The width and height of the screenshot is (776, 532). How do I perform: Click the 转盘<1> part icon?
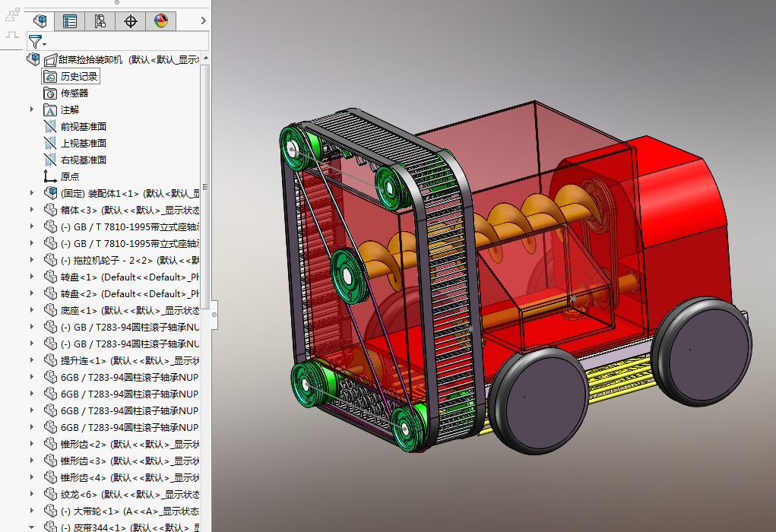50,277
